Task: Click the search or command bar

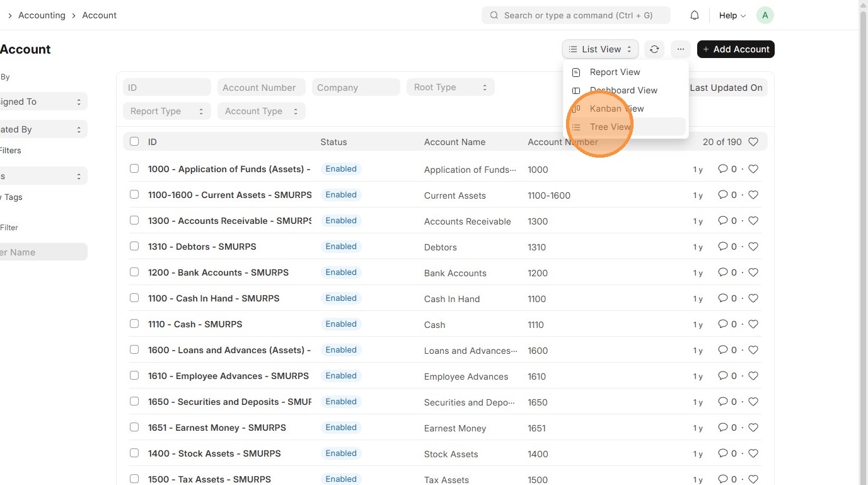Action: pos(576,15)
